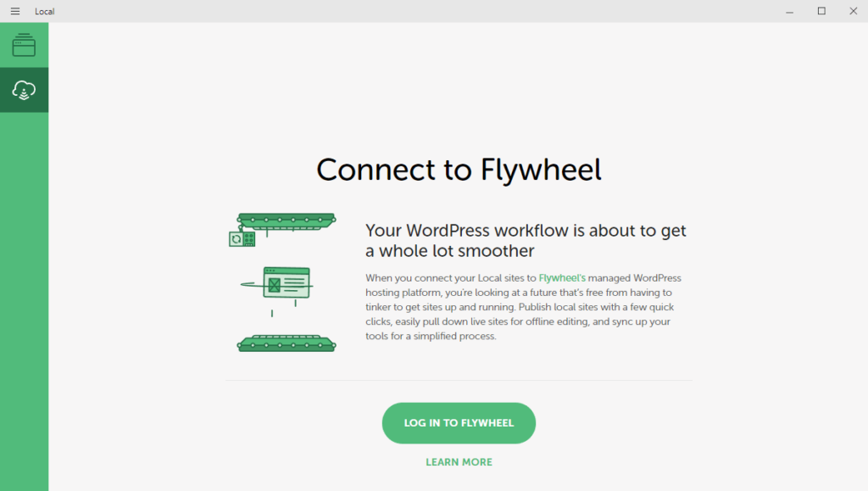
Task: Click the bottom server bar graphic
Action: point(286,343)
